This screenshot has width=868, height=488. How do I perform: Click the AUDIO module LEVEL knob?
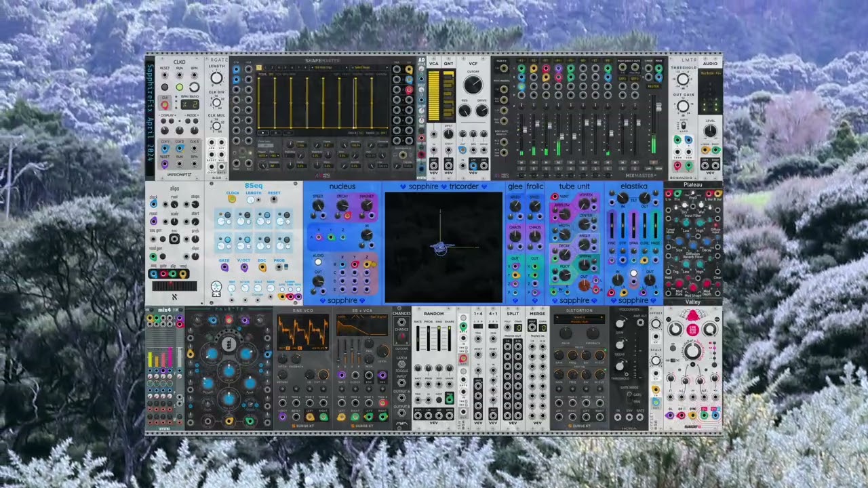(710, 131)
